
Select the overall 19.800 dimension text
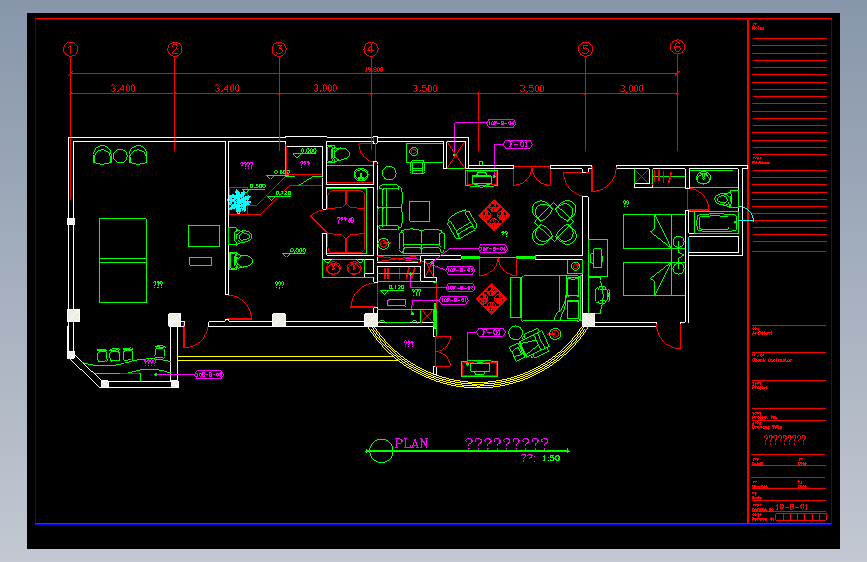[374, 70]
